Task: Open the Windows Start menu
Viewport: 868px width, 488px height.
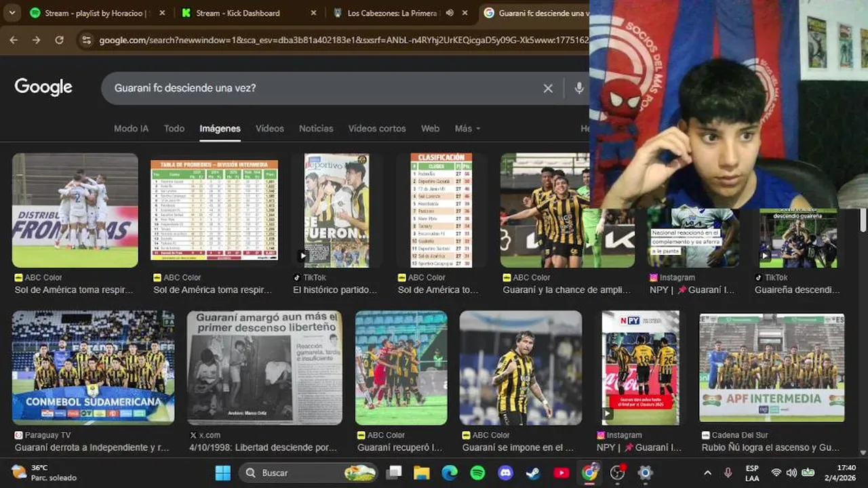Action: coord(223,473)
